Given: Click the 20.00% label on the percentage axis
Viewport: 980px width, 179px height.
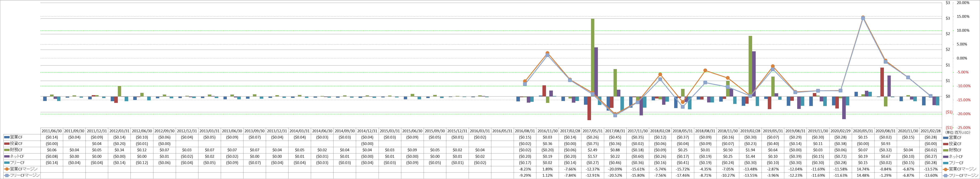Looking at the screenshot, I should pos(962,3).
